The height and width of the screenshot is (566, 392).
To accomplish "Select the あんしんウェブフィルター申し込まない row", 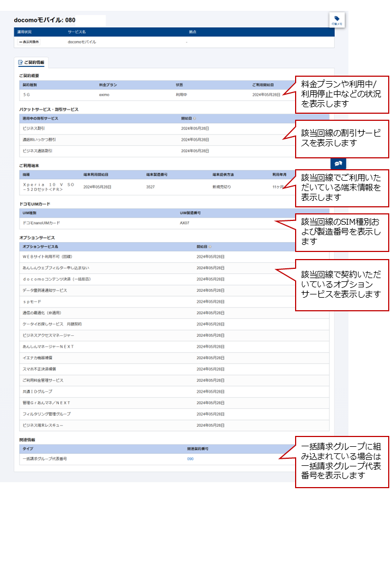I will coord(174,268).
